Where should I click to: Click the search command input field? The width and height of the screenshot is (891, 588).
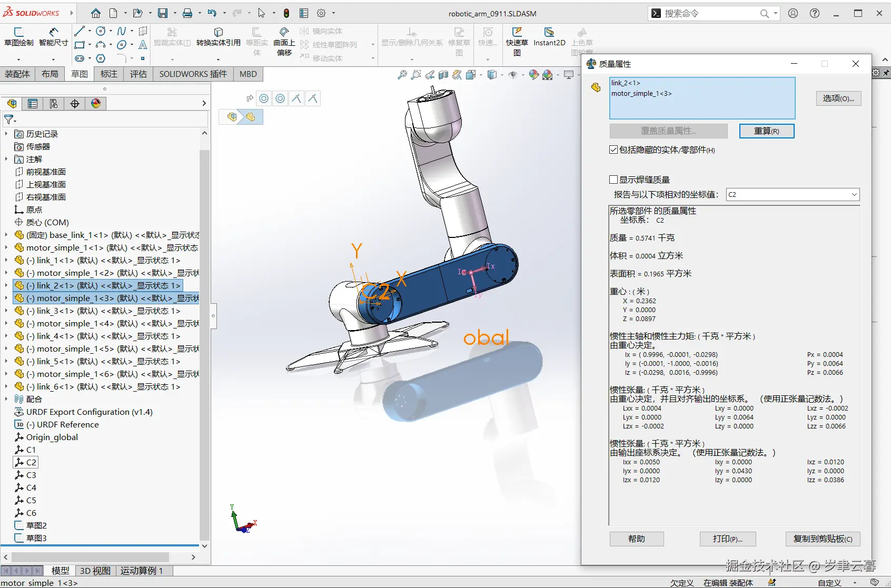click(x=709, y=13)
